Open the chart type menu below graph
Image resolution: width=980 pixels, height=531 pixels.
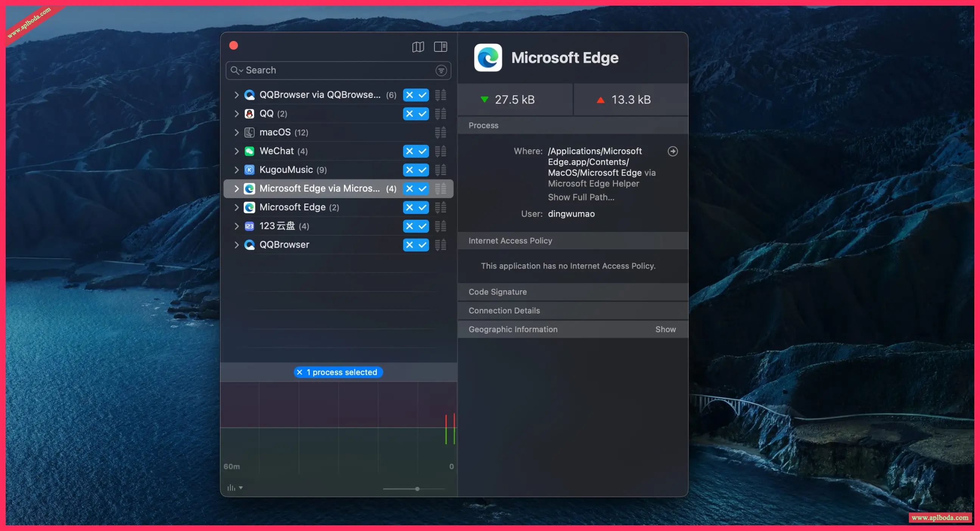coord(234,488)
